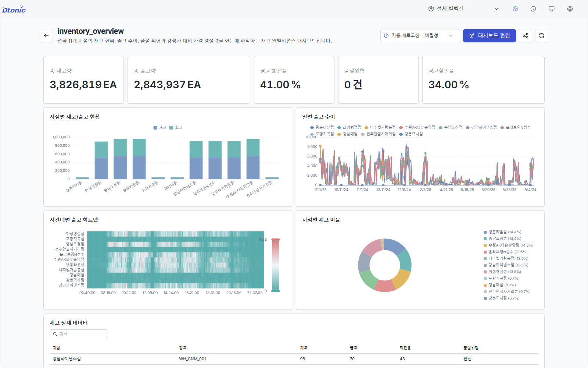Image resolution: width=588 pixels, height=368 pixels.
Task: Click the cube icon beside 전체 컬렉션
Action: click(x=431, y=9)
